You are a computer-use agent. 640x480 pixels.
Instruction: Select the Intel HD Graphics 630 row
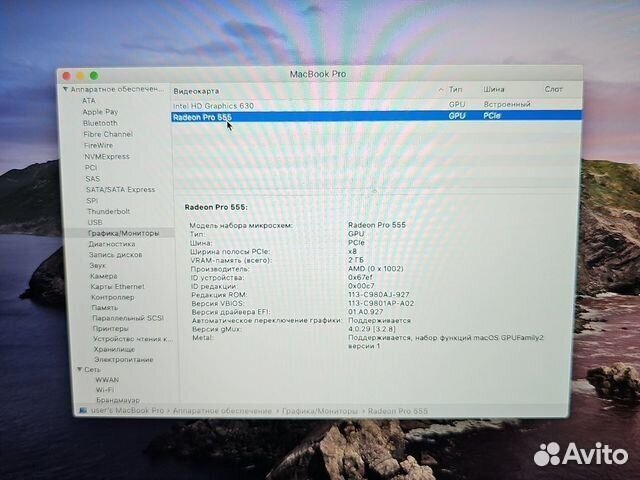pos(376,105)
